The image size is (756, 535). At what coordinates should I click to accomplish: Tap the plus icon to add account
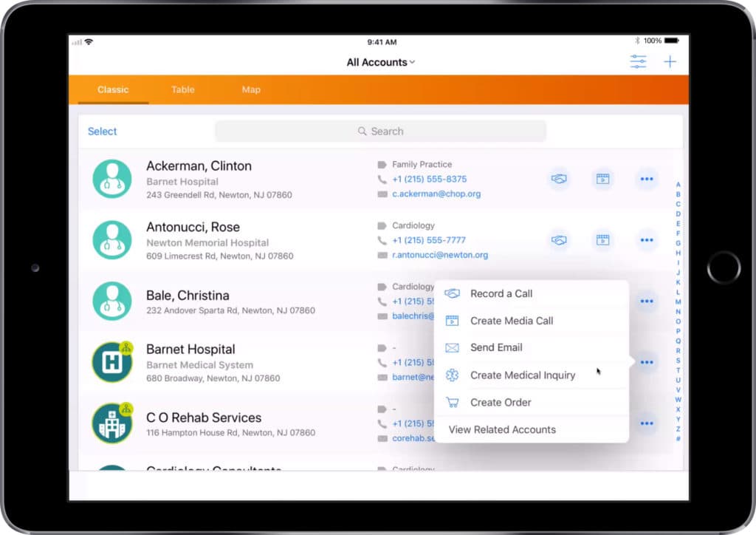[x=670, y=62]
